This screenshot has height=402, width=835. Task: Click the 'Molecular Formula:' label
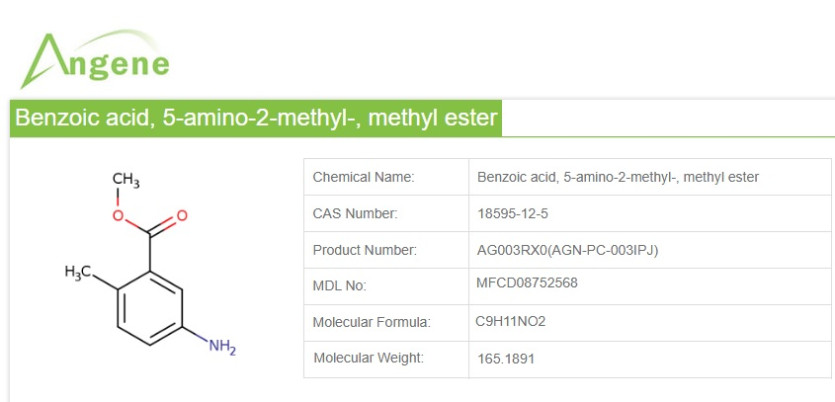pos(372,322)
